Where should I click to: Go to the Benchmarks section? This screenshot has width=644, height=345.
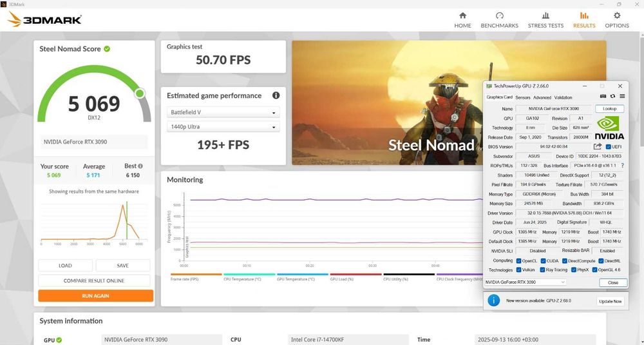[500, 20]
